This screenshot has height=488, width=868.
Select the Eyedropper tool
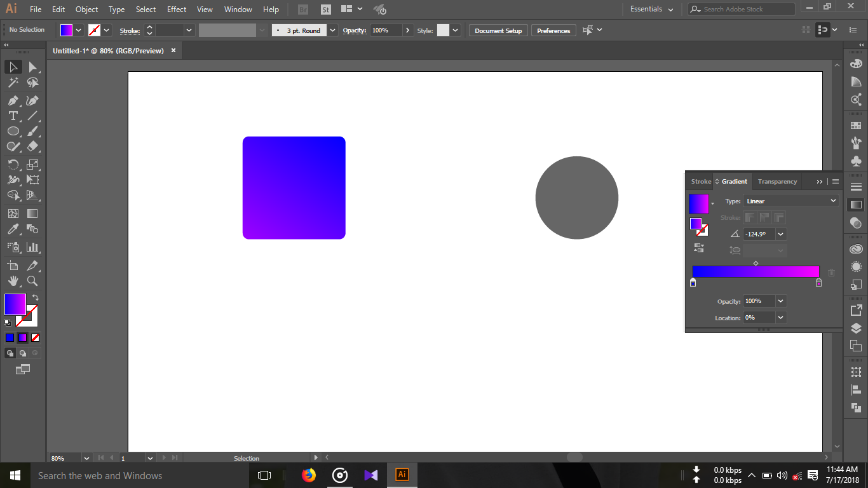coord(13,229)
